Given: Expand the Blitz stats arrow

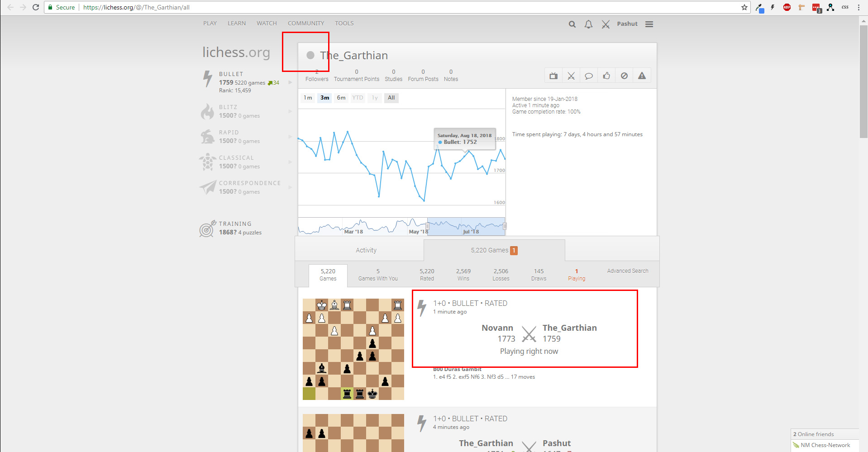Looking at the screenshot, I should coord(290,111).
